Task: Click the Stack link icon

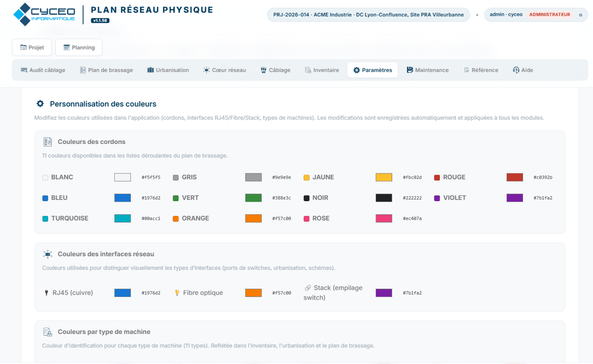Action: click(308, 288)
